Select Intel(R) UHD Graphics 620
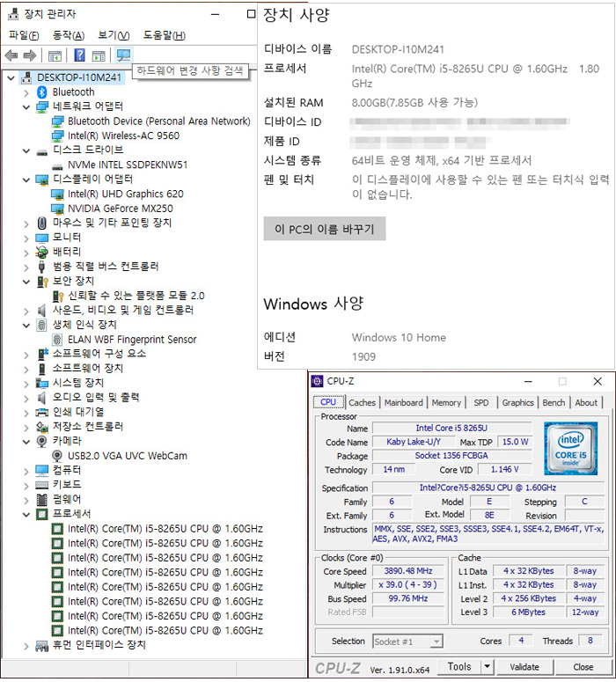The image size is (616, 682). pyautogui.click(x=126, y=194)
